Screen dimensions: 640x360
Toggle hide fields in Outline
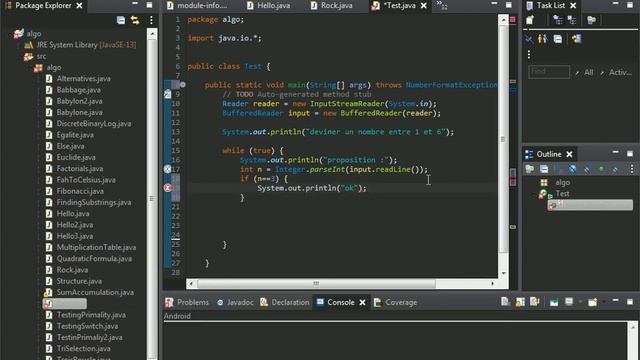tap(572, 169)
